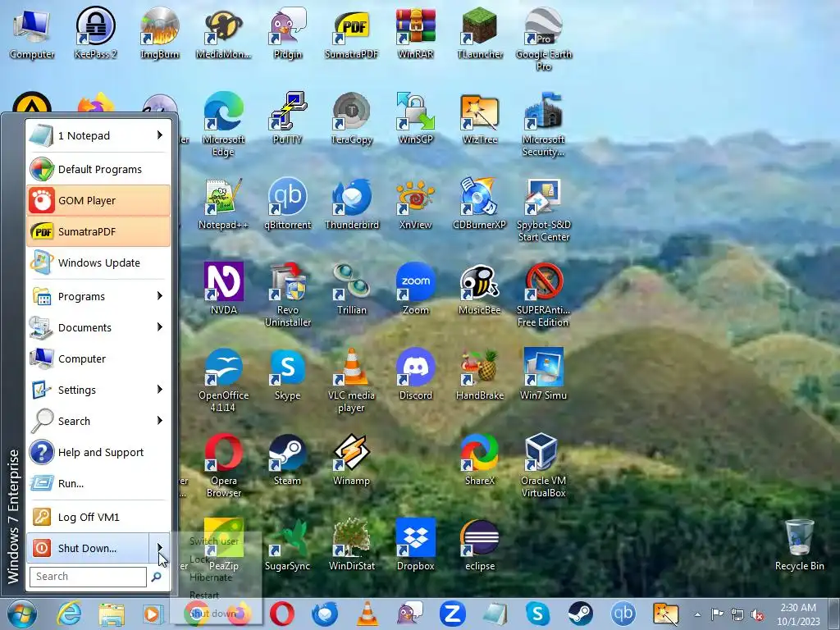Open the NVDA desktop shortcut
Screen dimensions: 840x630
pyautogui.click(x=223, y=289)
